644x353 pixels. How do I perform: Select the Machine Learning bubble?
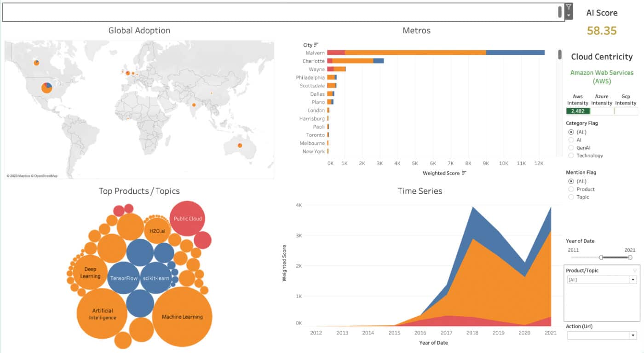(x=183, y=316)
